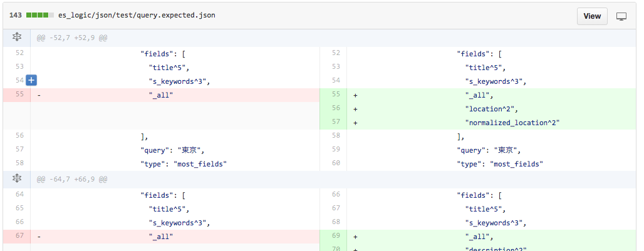Click "query": "東京" on old line 57
Screen dimensions: 644x251
click(x=172, y=150)
